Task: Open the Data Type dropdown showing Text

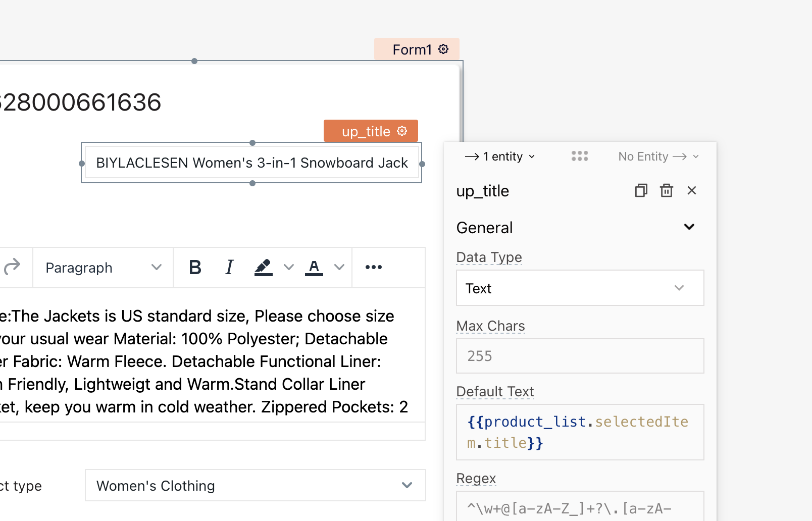Action: (x=579, y=288)
